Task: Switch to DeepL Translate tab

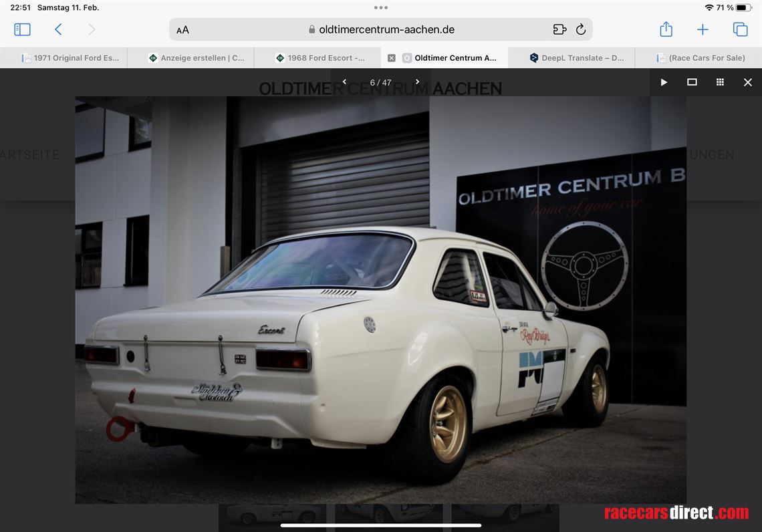Action: (x=578, y=58)
